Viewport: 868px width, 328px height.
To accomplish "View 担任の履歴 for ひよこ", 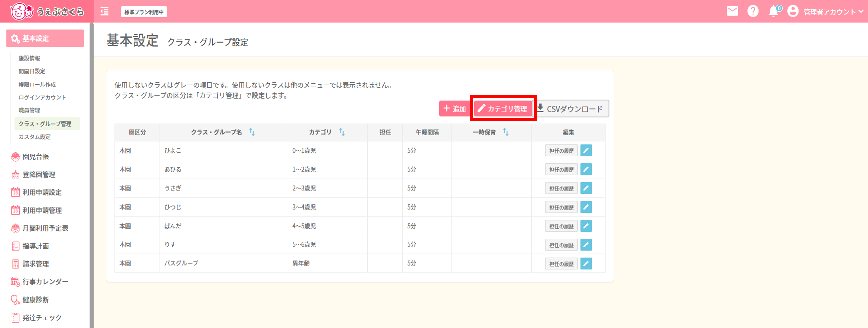I will point(561,151).
